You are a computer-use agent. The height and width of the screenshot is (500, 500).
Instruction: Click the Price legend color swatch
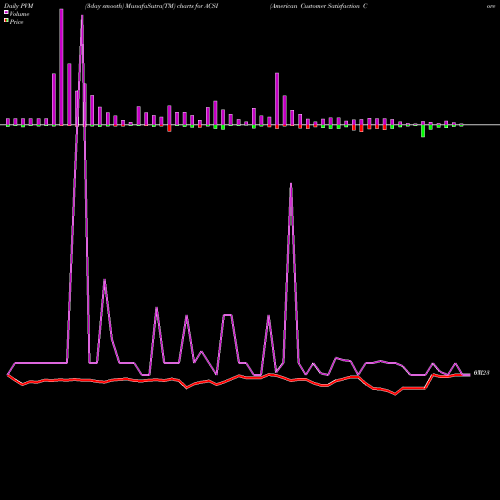pos(6,20)
